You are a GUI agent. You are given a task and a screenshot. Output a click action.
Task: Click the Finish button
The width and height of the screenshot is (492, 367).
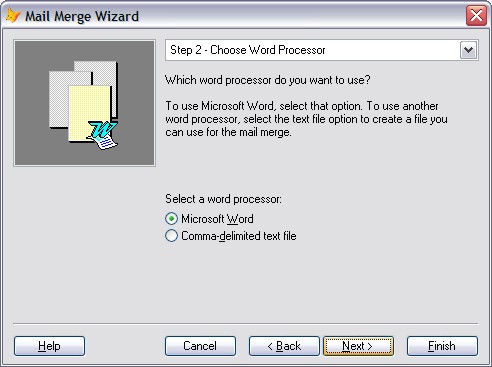pos(442,346)
